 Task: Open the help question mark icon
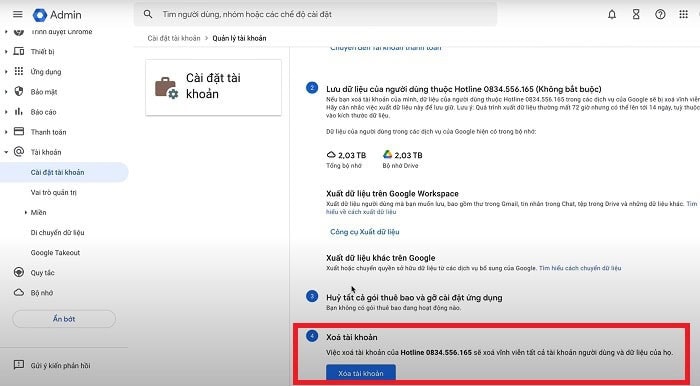(x=660, y=14)
